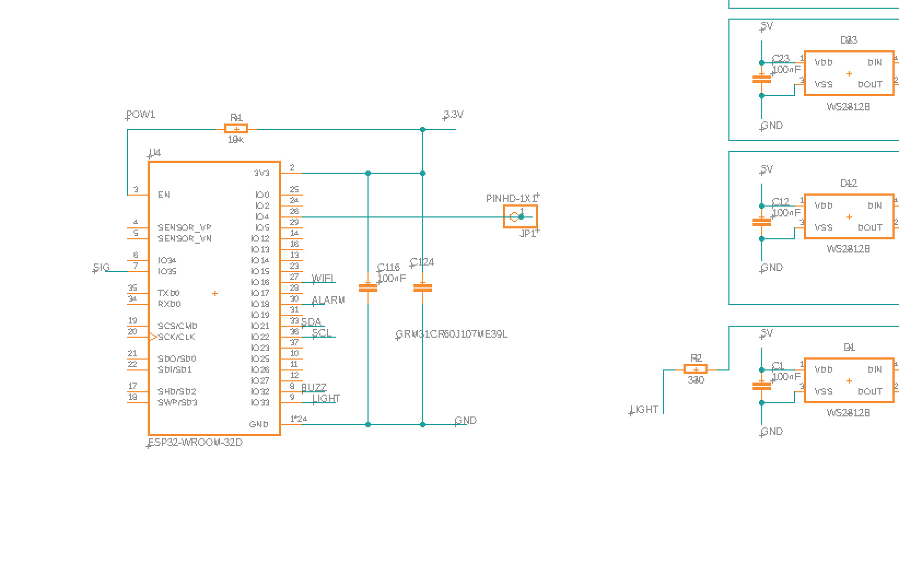Click the LIGHT net label below R2
Viewport: 899px width, 588px height.
tap(644, 410)
